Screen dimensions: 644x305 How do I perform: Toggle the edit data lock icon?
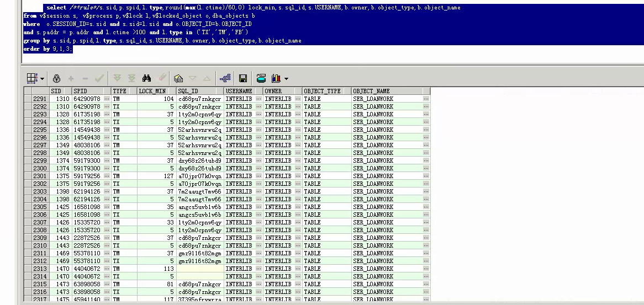[56, 78]
